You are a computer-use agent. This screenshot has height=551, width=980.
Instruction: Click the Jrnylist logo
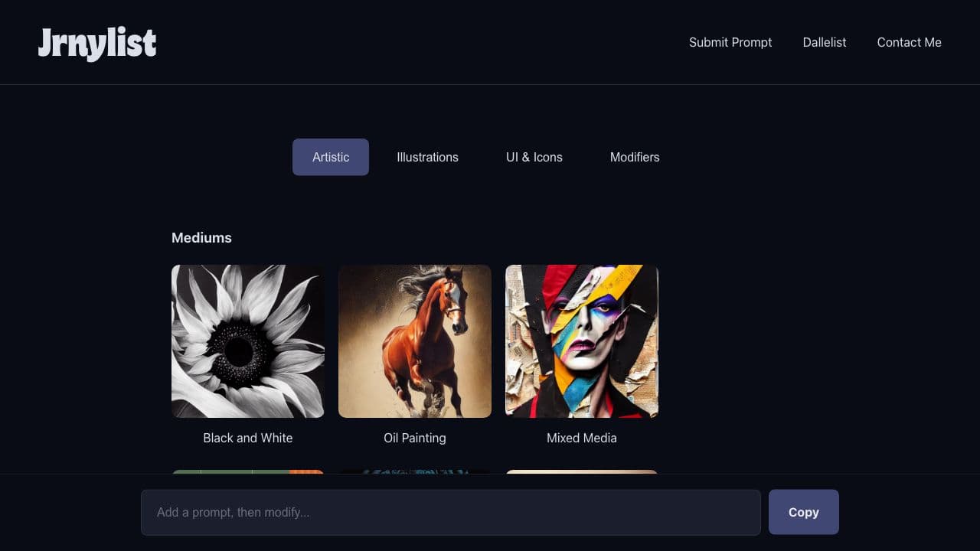[x=97, y=43]
